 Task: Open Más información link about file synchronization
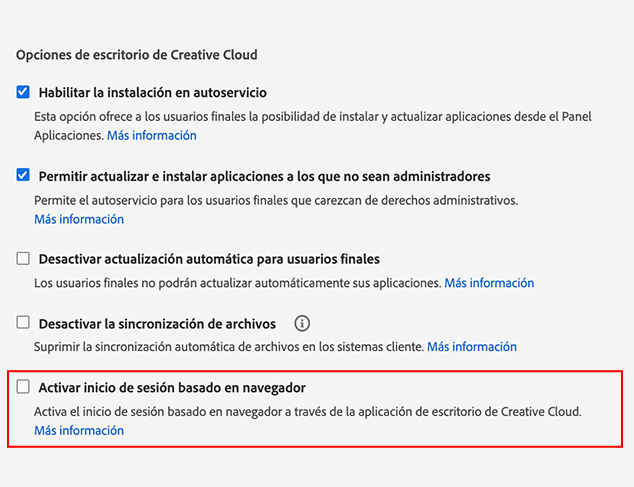[472, 347]
